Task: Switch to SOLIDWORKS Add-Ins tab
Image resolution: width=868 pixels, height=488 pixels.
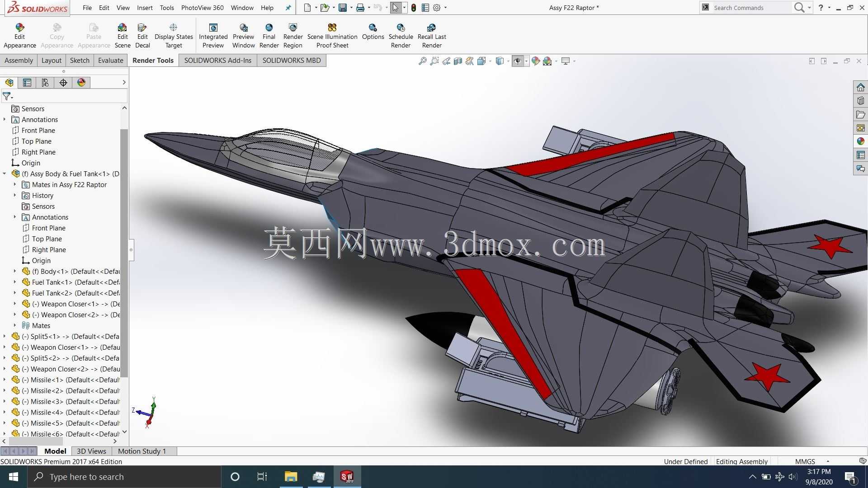Action: coord(217,61)
